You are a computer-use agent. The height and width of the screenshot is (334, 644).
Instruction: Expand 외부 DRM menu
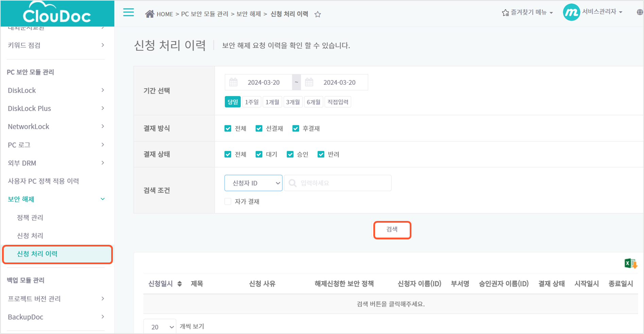pyautogui.click(x=56, y=163)
